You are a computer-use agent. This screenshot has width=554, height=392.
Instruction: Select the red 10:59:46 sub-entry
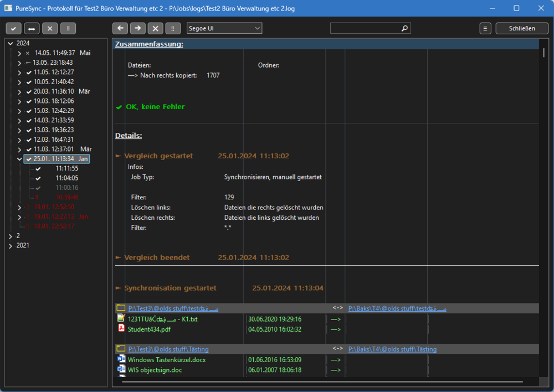point(67,197)
